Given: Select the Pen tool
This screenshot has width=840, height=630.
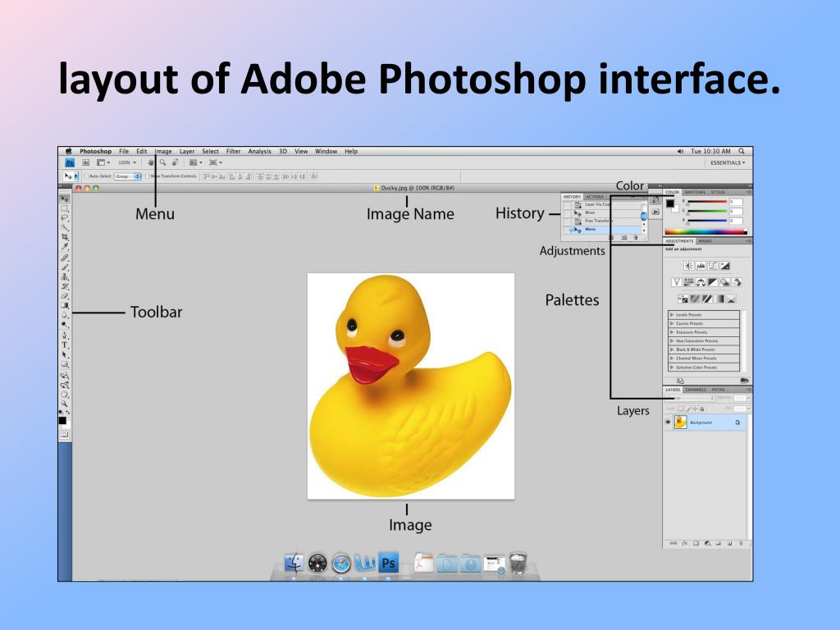Looking at the screenshot, I should point(65,335).
